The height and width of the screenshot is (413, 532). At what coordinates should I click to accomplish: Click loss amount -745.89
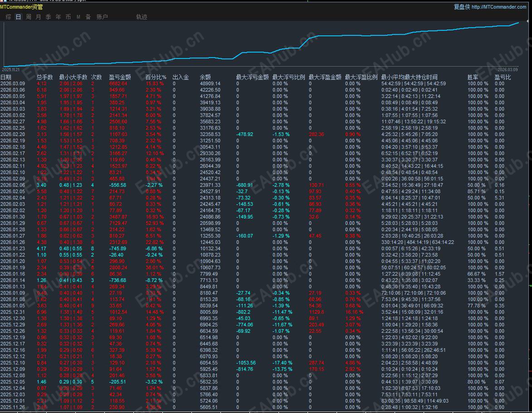click(117, 248)
